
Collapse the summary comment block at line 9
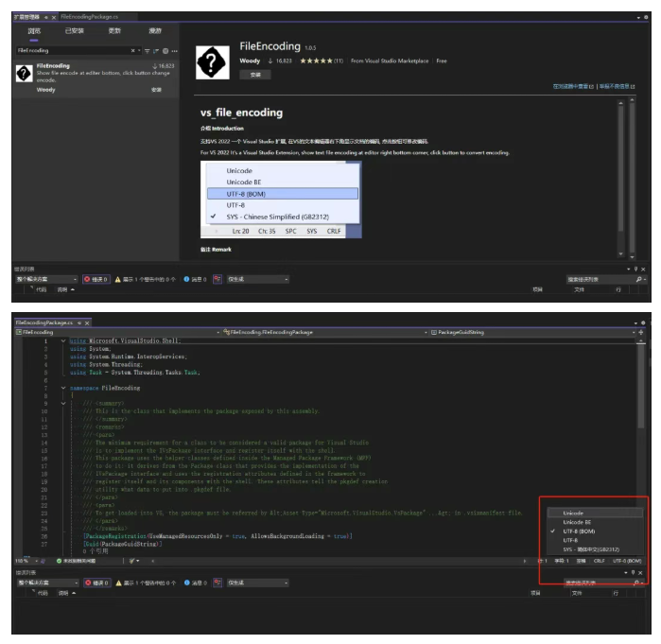point(63,404)
